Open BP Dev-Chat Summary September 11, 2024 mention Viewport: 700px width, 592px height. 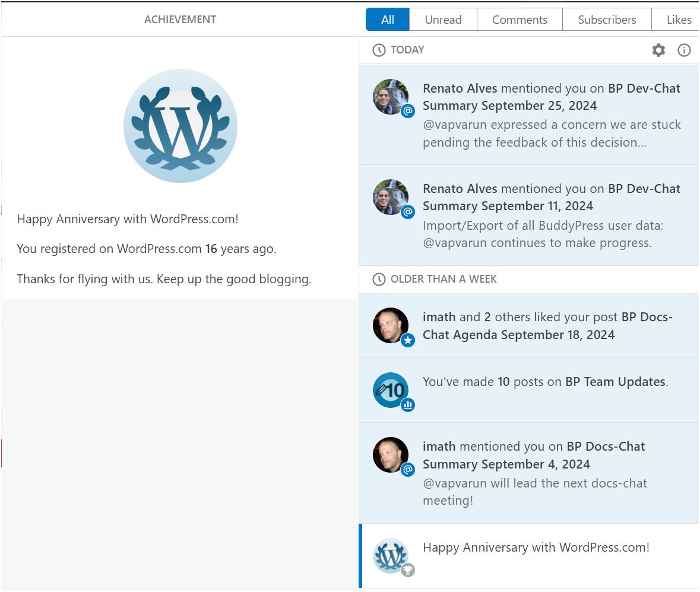[528, 216]
